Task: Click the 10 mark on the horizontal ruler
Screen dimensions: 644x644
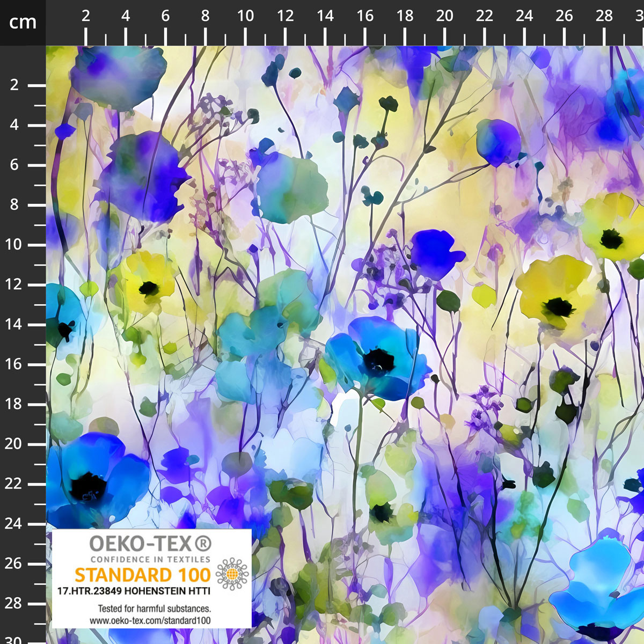Action: click(245, 16)
